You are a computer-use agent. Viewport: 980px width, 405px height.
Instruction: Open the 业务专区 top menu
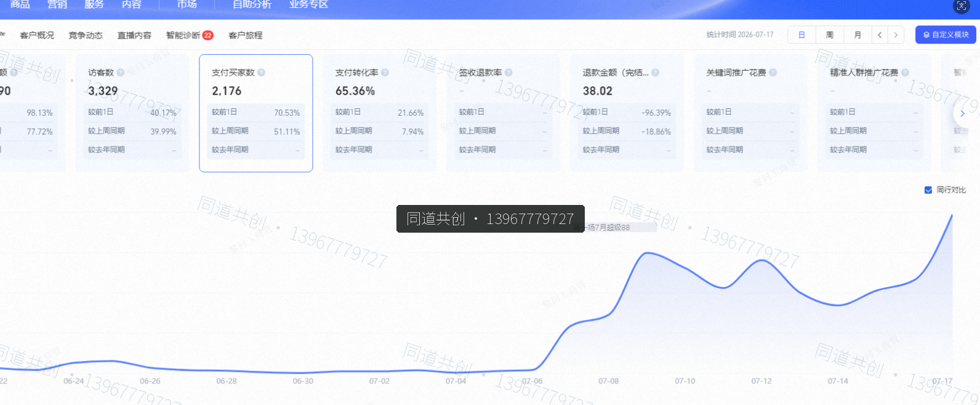308,4
